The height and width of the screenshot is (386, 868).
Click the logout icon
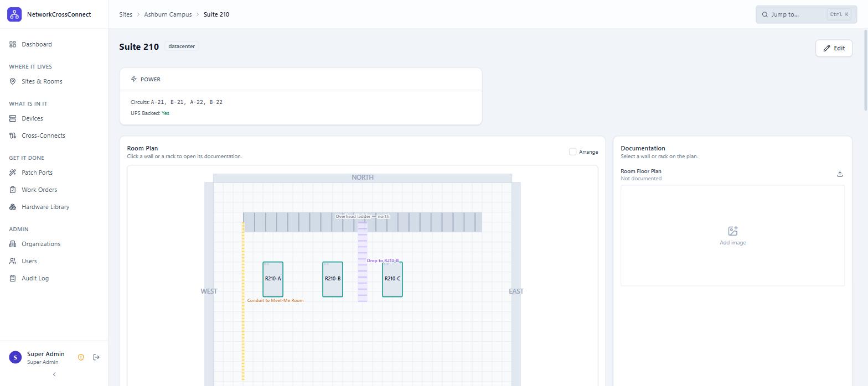click(x=96, y=357)
